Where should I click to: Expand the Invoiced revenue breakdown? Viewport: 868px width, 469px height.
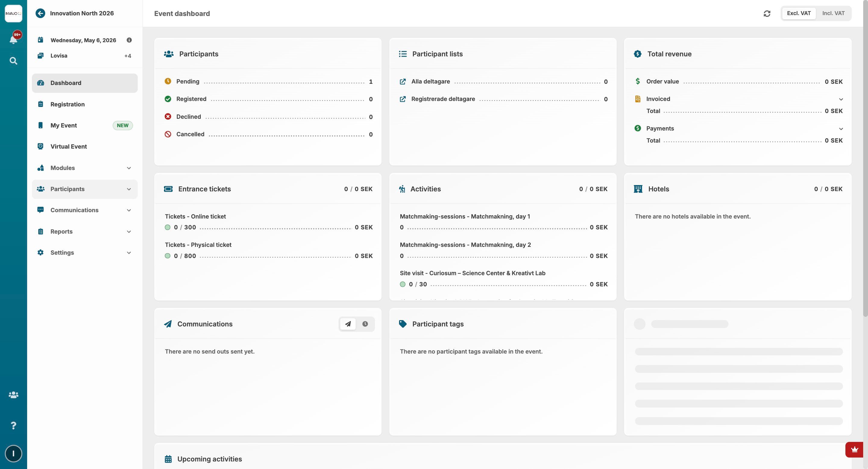point(841,99)
